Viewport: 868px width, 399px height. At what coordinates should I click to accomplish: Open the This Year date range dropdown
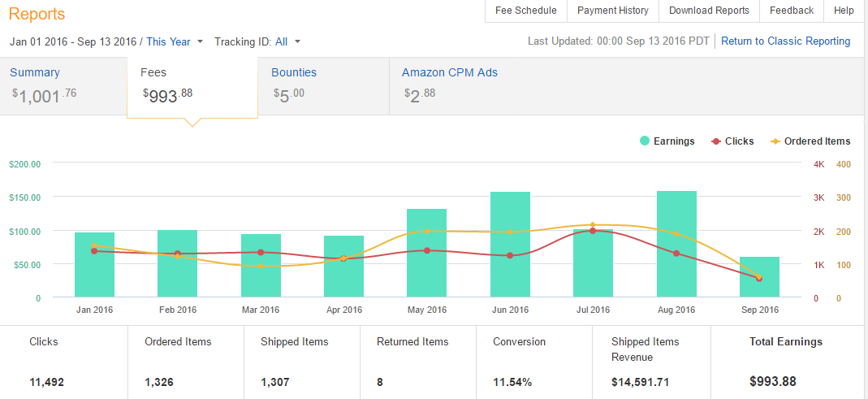175,41
